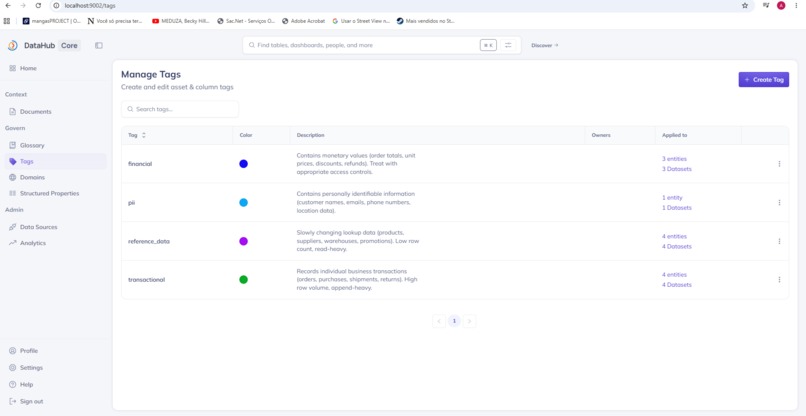Click the transactional tag name
The width and height of the screenshot is (806, 416).
(x=146, y=280)
